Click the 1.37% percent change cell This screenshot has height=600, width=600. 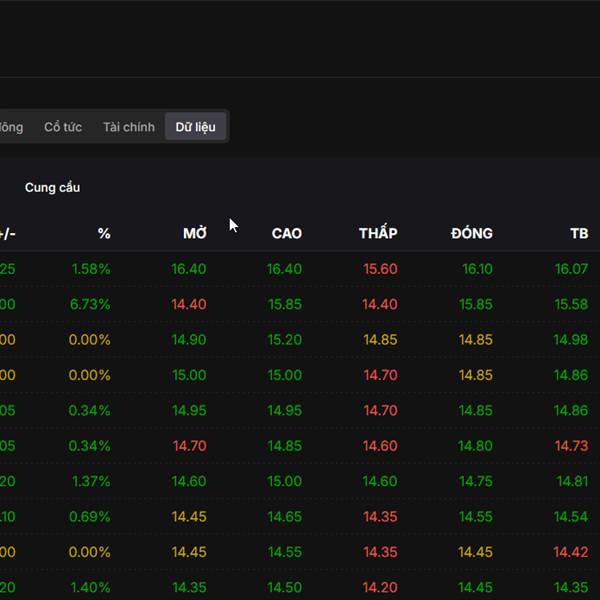pyautogui.click(x=91, y=481)
